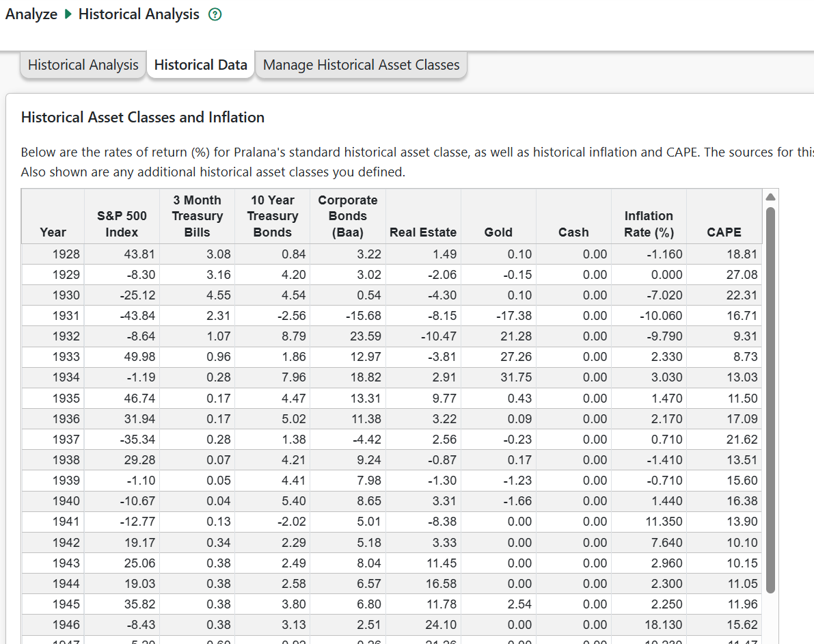The image size is (814, 644).
Task: Click the Gold column header
Action: [x=498, y=232]
